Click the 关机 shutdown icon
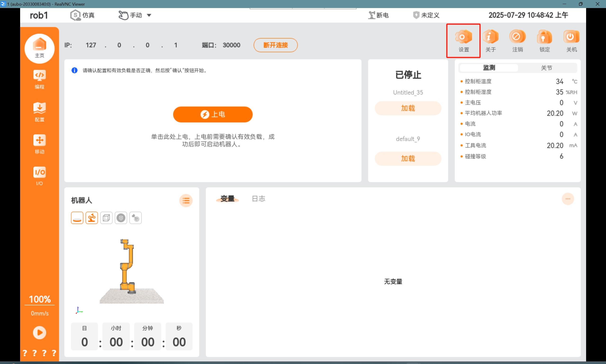Screen dimensions: 606x364 (x=571, y=41)
